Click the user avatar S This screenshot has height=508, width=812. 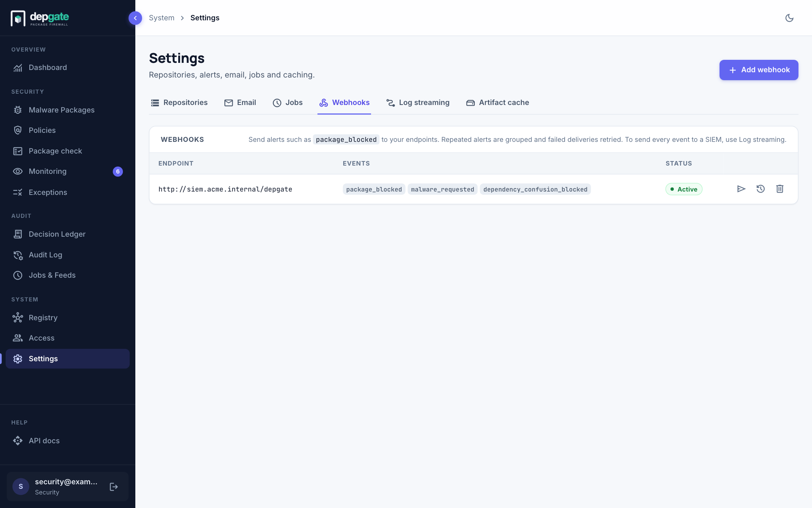[x=21, y=487]
